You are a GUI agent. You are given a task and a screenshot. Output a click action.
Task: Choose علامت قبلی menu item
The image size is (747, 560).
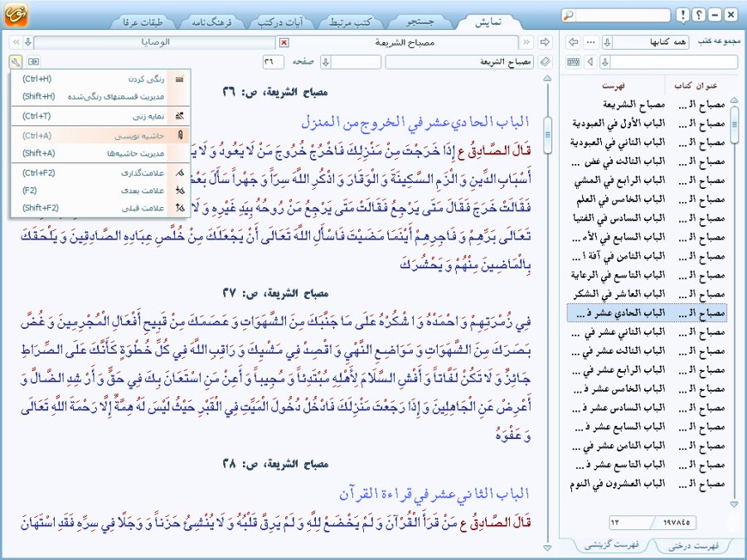click(100, 208)
